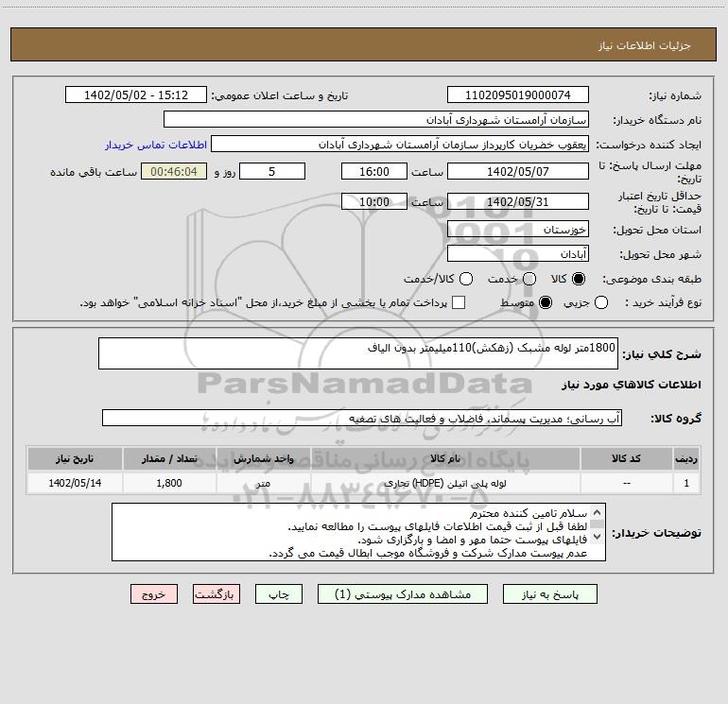Click the unit cell متر

263,483
